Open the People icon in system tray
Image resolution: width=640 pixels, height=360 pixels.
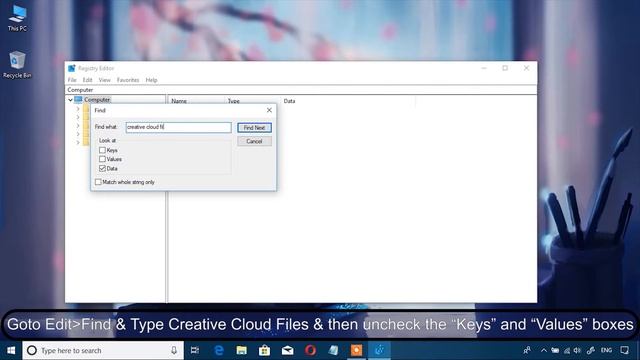click(x=527, y=350)
